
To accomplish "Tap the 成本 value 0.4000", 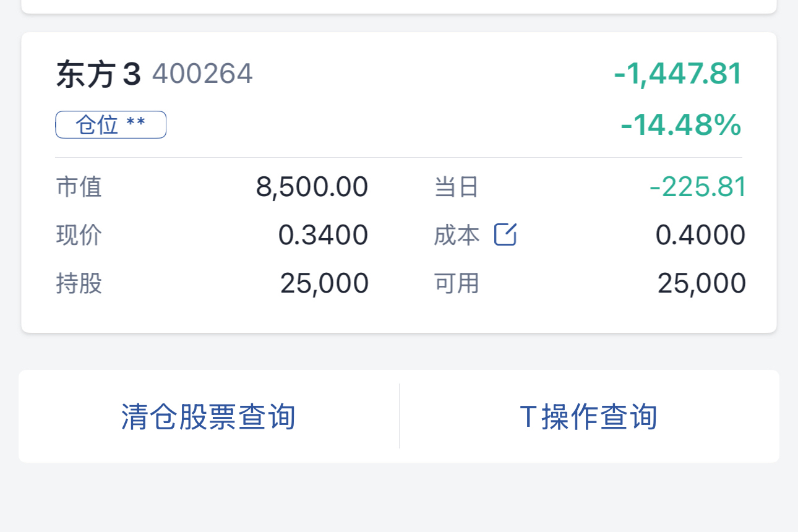I will point(701,235).
